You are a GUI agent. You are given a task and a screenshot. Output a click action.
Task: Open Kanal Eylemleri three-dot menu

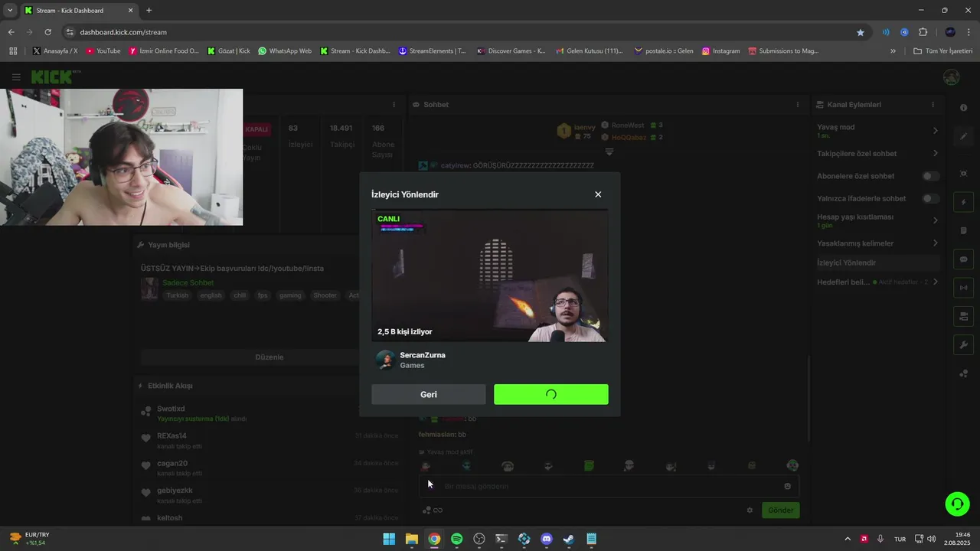[933, 105]
